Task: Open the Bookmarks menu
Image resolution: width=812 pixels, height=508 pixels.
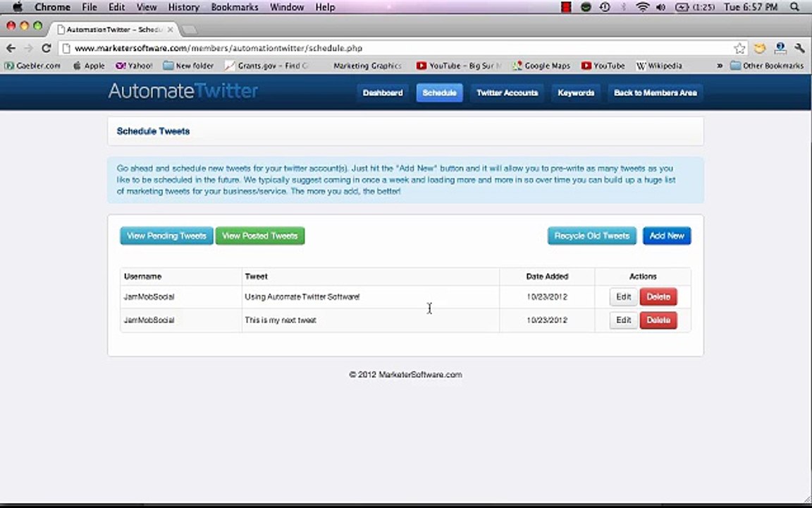Action: [235, 7]
